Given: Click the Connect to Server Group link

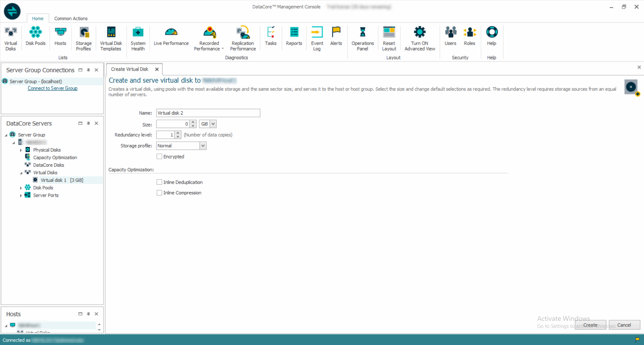Looking at the screenshot, I should [52, 88].
